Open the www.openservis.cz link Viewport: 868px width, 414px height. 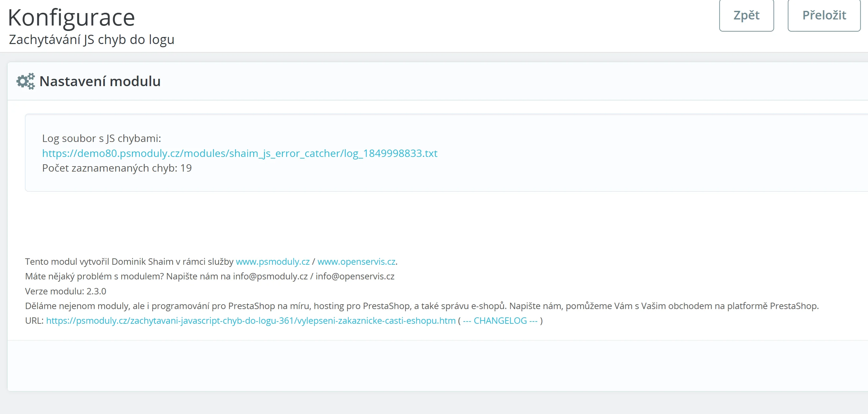(x=356, y=262)
